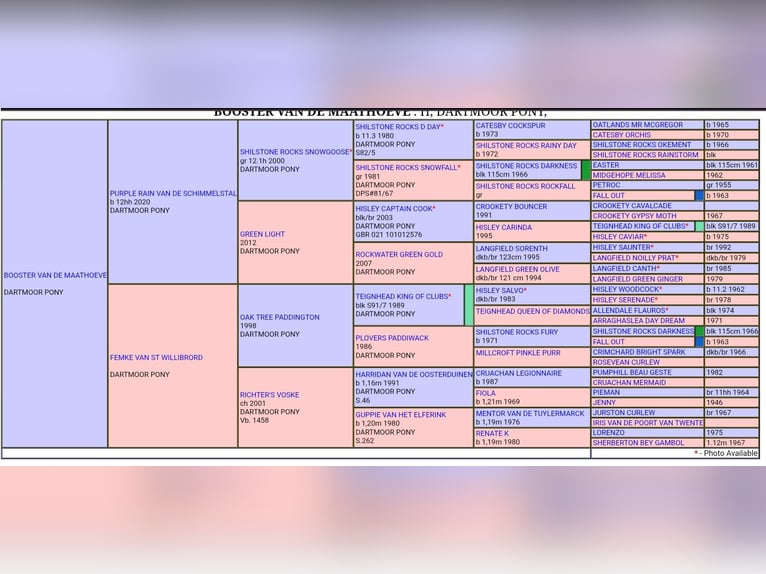Open Hisley Captain Cook entry
Viewport: 766px width, 574px height.
point(394,209)
